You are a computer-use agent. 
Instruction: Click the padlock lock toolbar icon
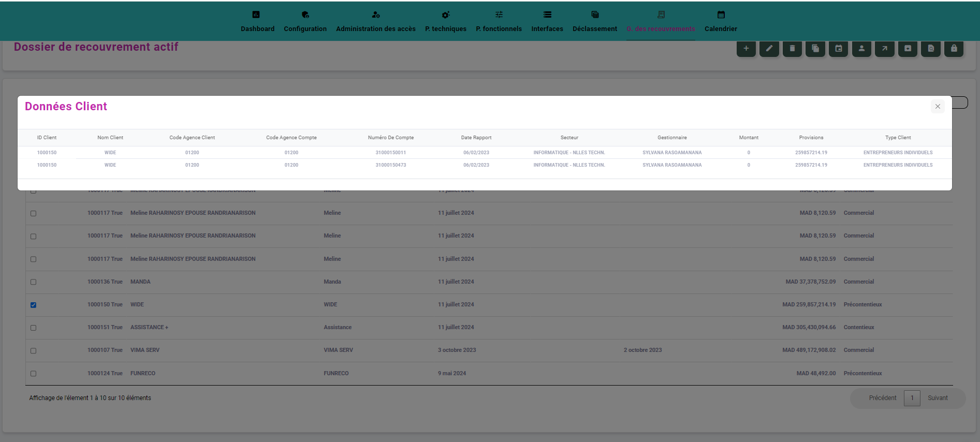pyautogui.click(x=954, y=49)
